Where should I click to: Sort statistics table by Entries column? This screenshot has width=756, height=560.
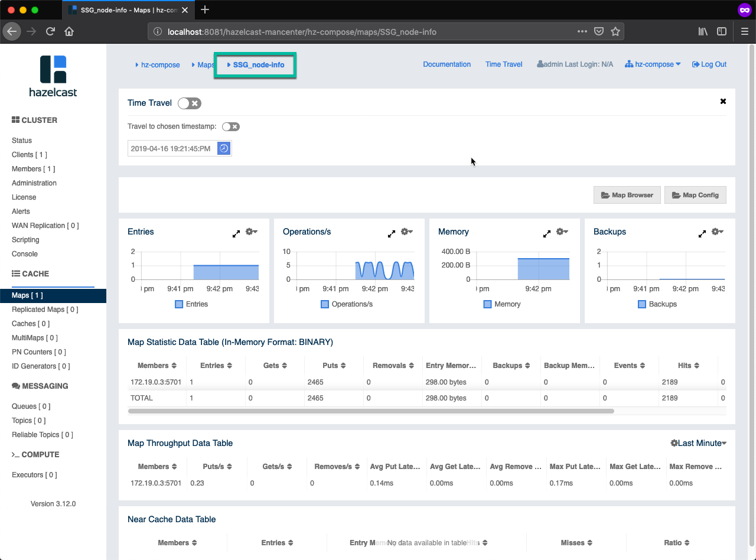point(216,366)
